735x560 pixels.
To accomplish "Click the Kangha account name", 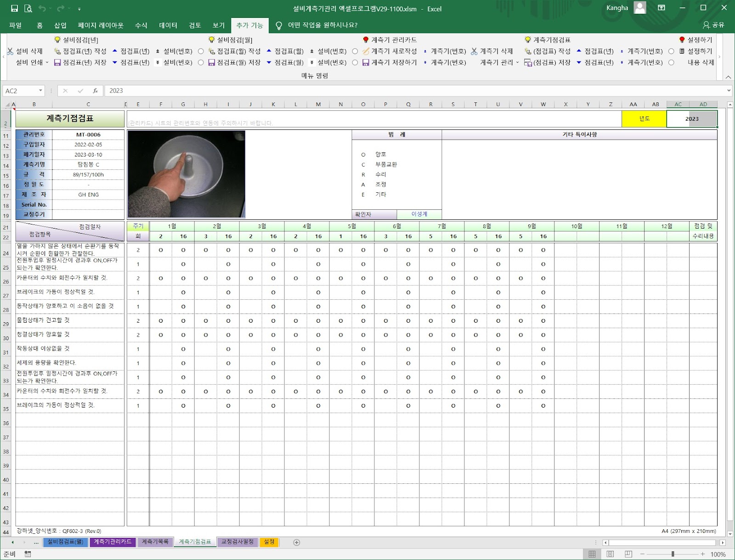I will [x=617, y=8].
